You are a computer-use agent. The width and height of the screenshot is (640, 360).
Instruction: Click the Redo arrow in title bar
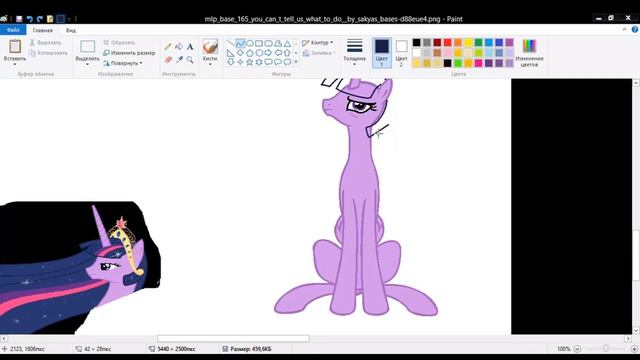pyautogui.click(x=40, y=19)
